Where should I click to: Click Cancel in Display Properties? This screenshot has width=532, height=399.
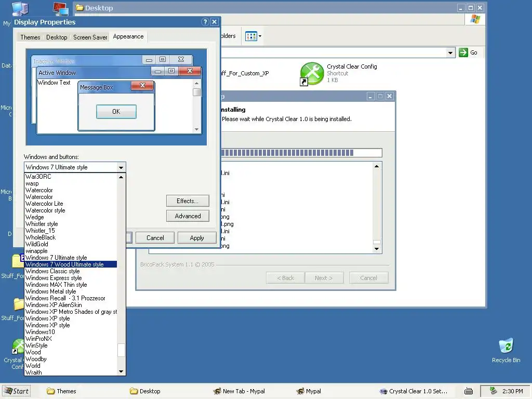click(155, 238)
